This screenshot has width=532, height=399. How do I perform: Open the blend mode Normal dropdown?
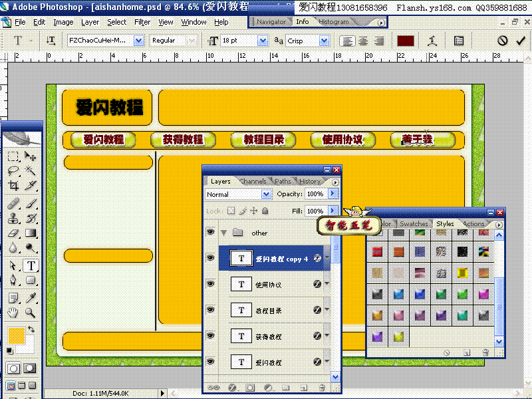coord(267,194)
